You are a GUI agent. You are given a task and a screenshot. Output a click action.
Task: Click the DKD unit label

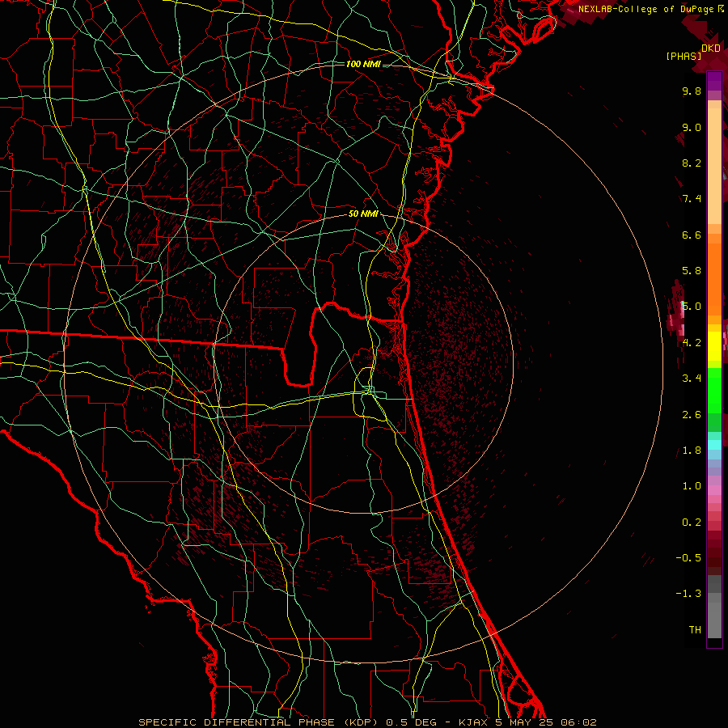(711, 49)
